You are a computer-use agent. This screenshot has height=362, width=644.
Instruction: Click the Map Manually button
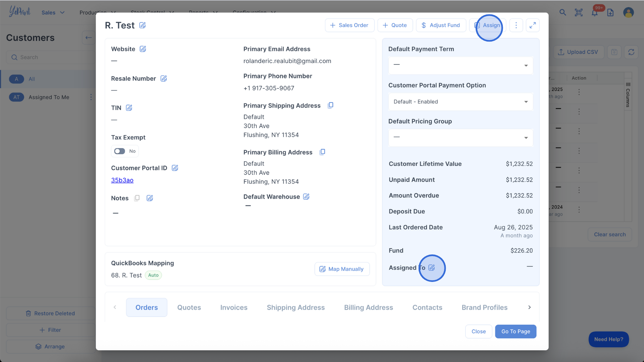pyautogui.click(x=342, y=269)
